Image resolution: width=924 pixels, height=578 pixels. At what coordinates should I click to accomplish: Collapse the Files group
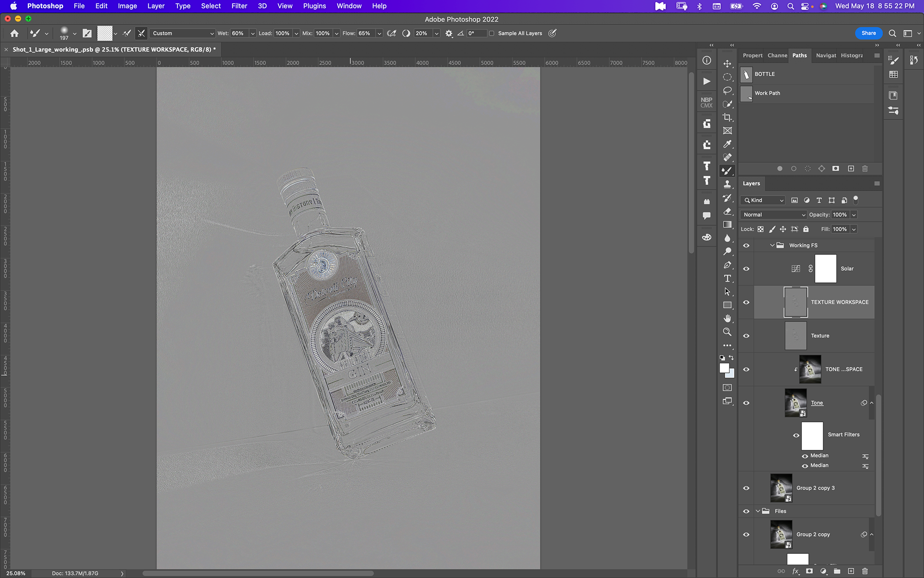tap(757, 511)
